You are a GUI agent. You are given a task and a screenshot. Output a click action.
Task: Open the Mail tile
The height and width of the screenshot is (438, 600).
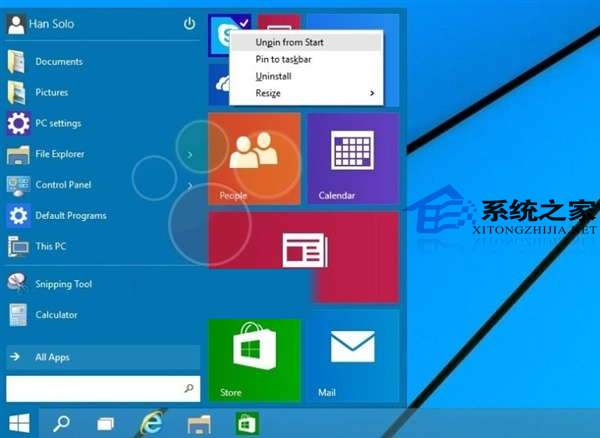tap(352, 358)
